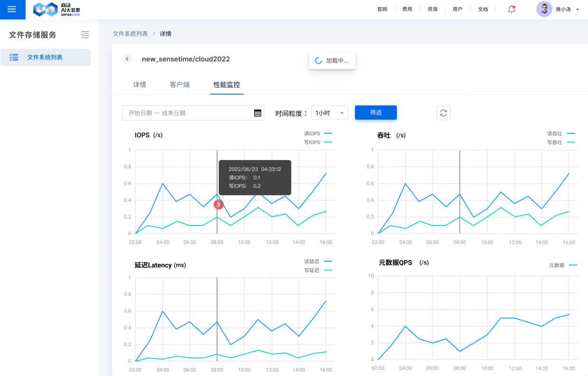The height and width of the screenshot is (376, 588).
Task: Open the notification bell
Action: 511,9
